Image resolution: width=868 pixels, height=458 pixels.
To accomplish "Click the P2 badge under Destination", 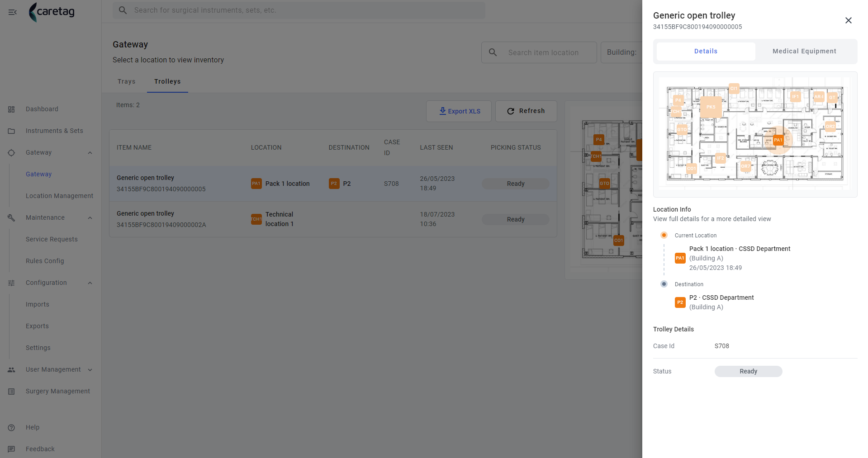I will point(680,302).
